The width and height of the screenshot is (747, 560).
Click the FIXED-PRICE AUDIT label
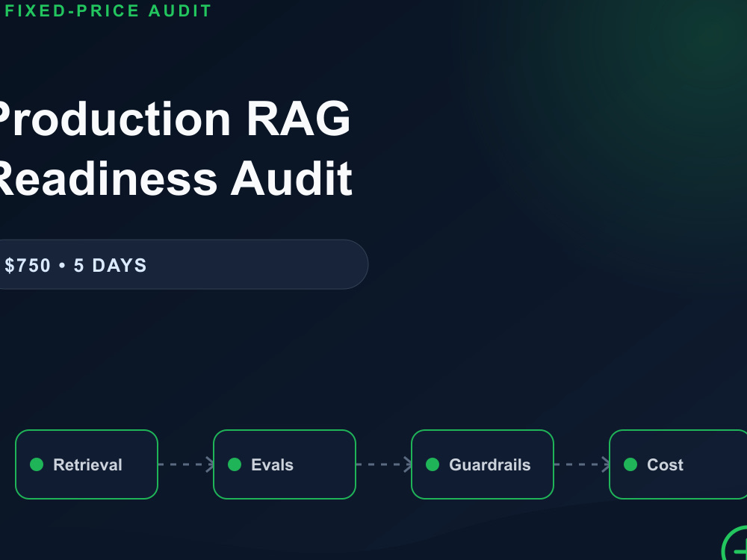click(108, 10)
